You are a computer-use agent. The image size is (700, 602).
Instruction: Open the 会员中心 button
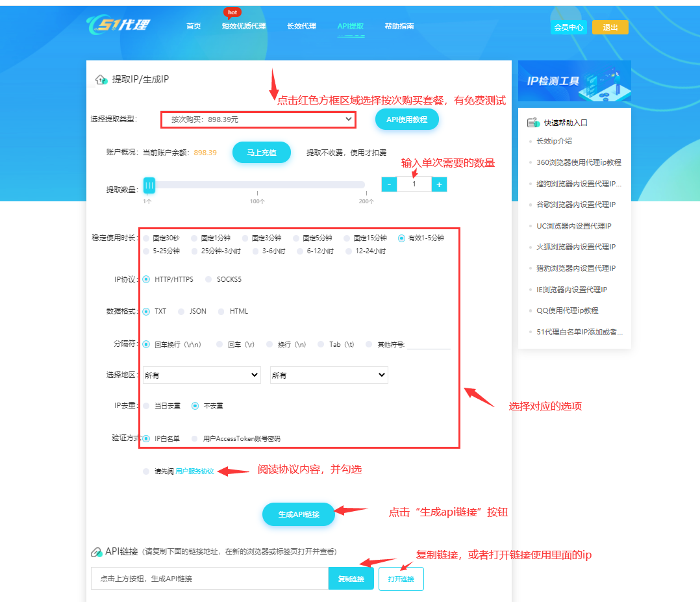pos(568,27)
